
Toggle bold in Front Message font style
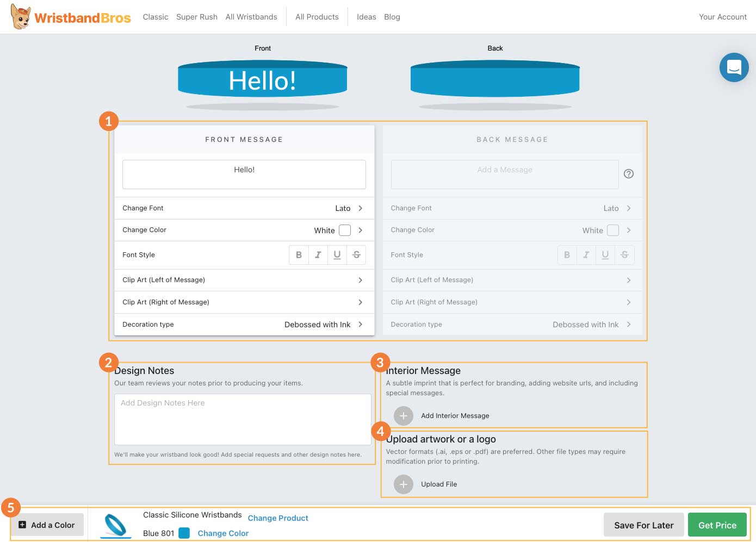pos(299,255)
